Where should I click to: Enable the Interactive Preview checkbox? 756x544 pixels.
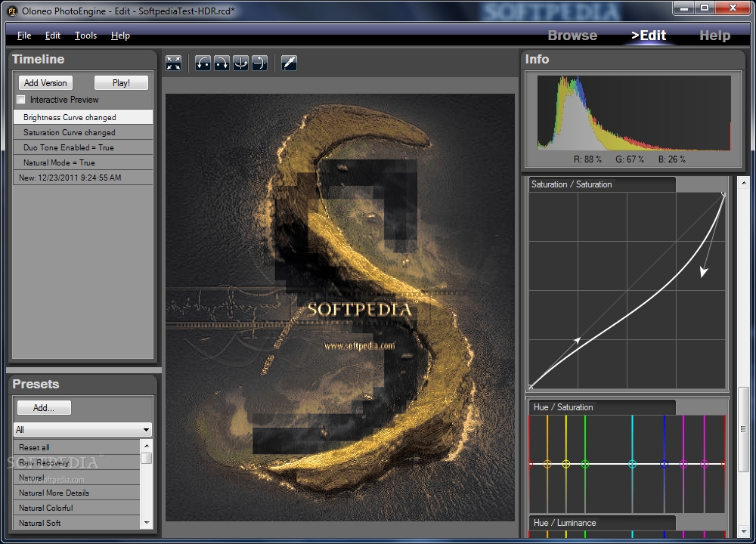pos(20,100)
